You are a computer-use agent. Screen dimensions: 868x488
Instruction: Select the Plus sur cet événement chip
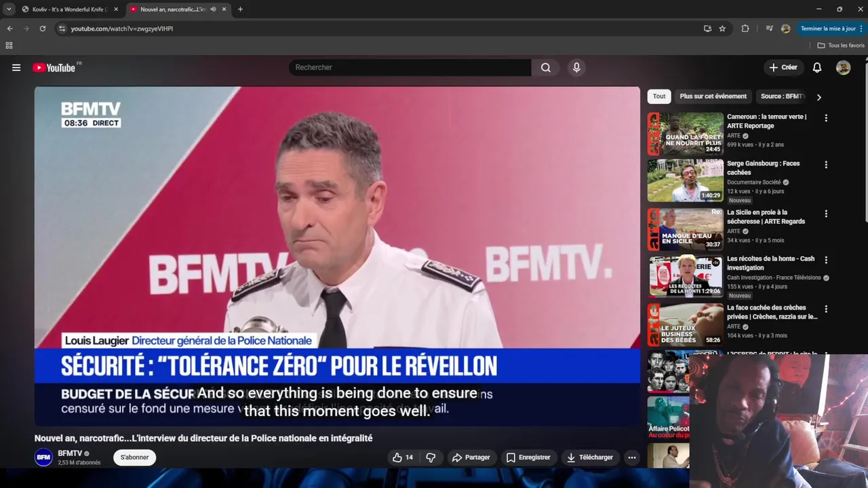[713, 96]
